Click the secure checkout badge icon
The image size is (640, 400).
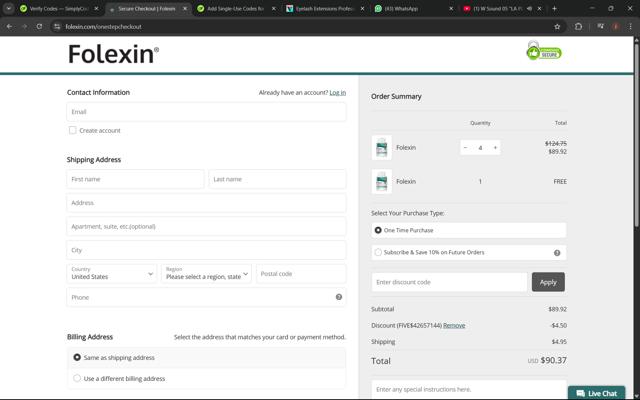(544, 50)
